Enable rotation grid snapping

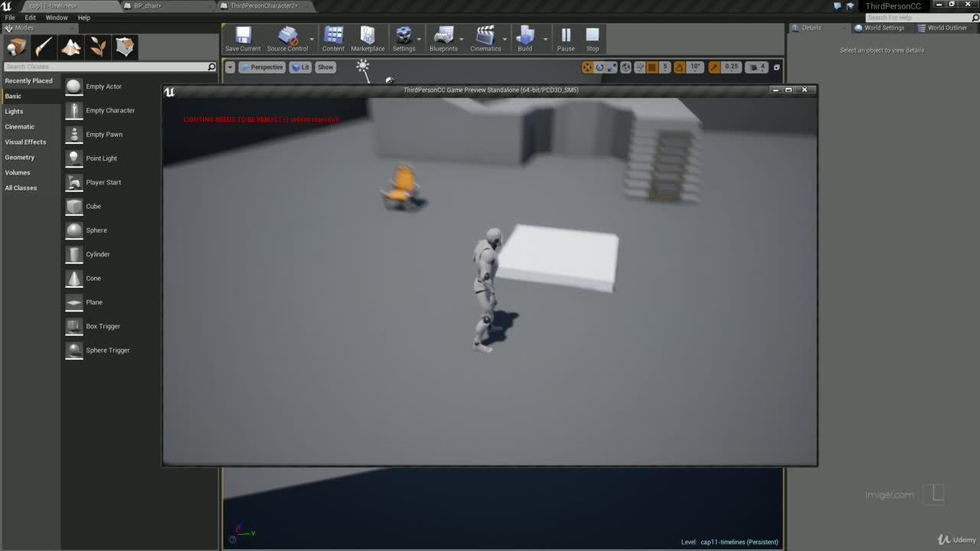coord(678,67)
